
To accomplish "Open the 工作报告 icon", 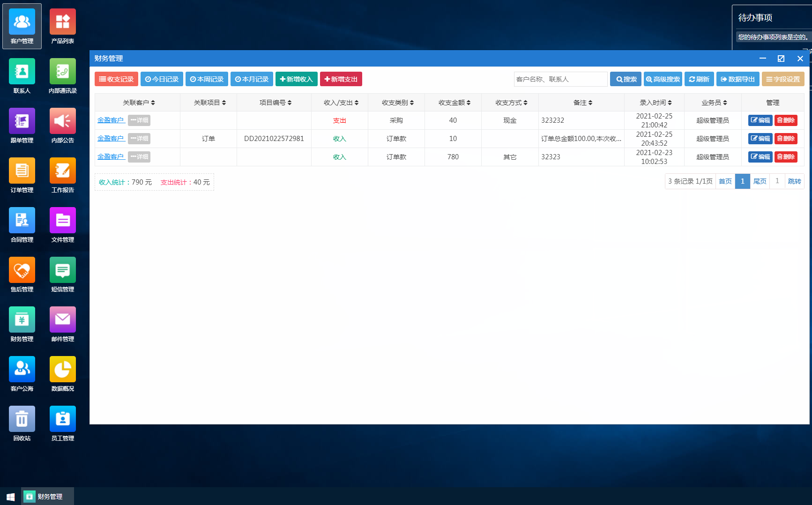I will coord(63,175).
